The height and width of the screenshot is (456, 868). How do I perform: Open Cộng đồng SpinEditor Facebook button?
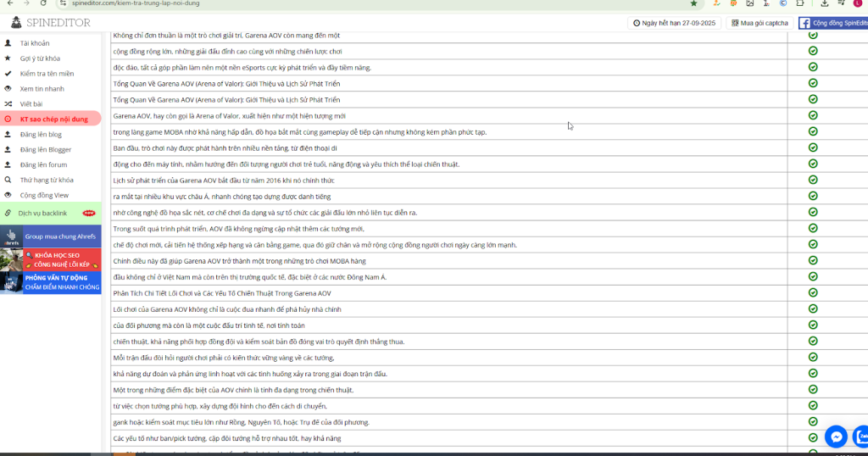[834, 23]
